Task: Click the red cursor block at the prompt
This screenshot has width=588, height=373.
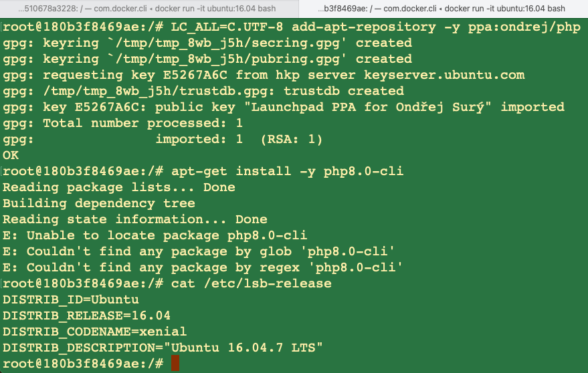Action: (x=175, y=364)
